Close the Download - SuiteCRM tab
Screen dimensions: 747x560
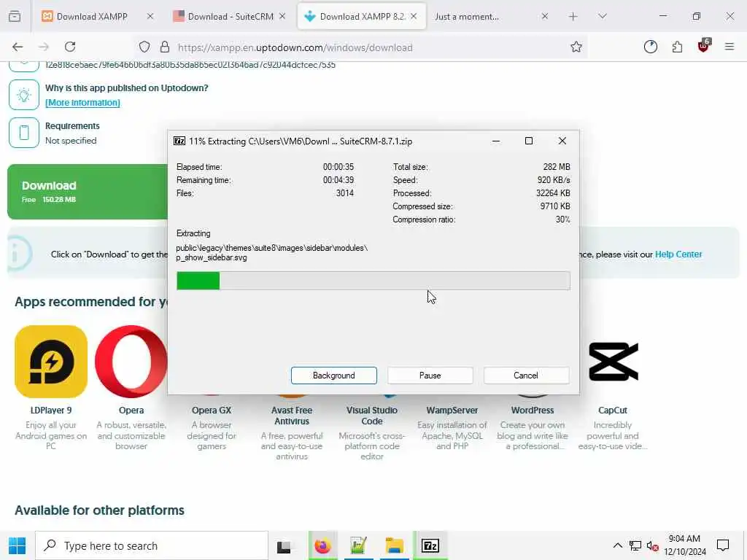point(282,16)
